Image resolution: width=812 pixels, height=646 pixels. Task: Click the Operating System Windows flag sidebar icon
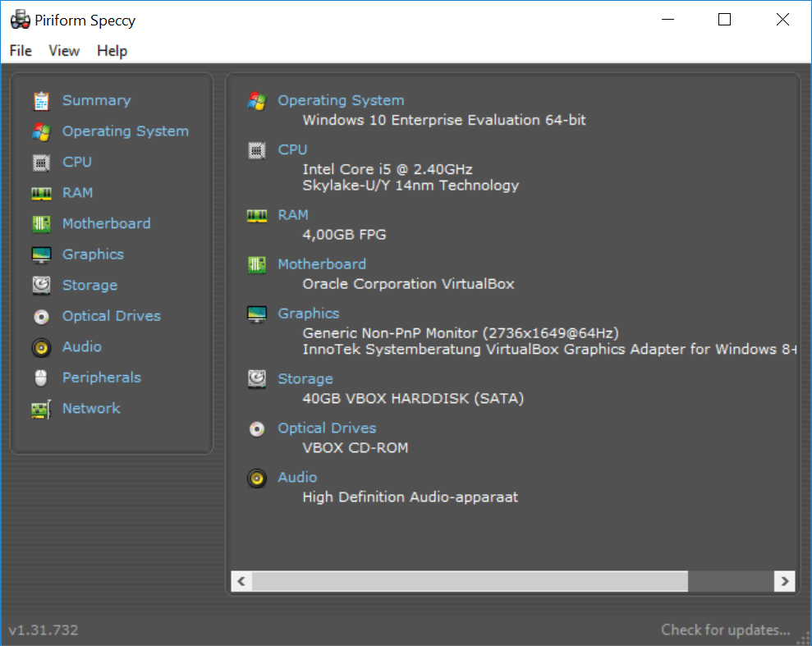(41, 131)
